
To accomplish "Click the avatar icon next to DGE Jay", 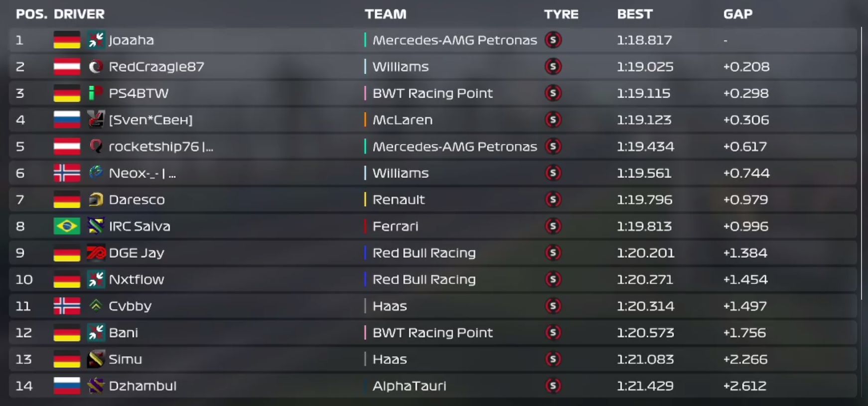I will 96,253.
